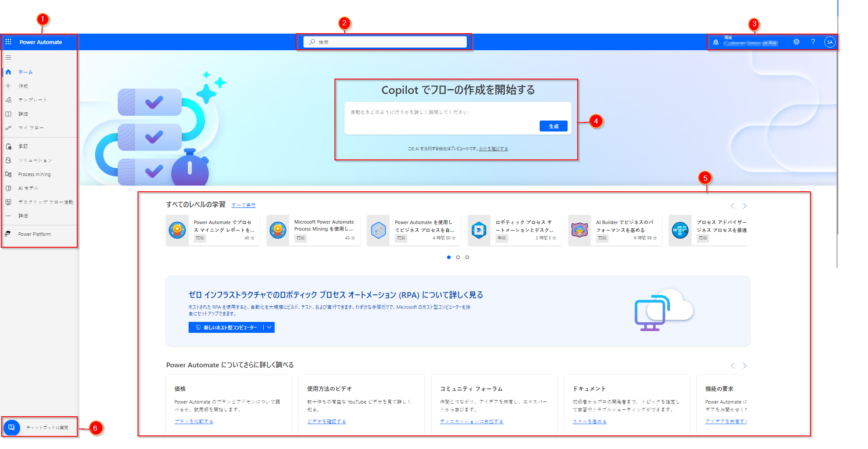The width and height of the screenshot is (868, 449).
Task: Click the plus icon beside 作成
Action: point(8,86)
